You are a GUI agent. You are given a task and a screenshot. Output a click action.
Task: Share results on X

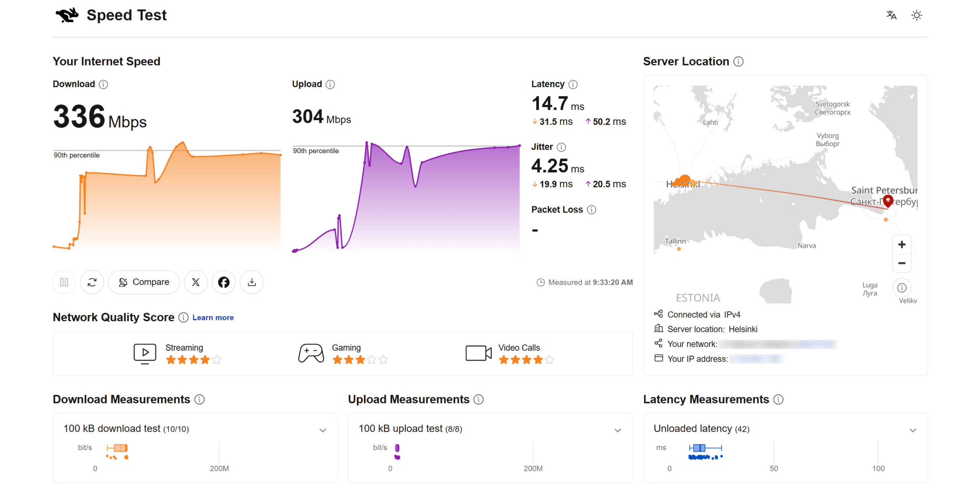(x=196, y=282)
